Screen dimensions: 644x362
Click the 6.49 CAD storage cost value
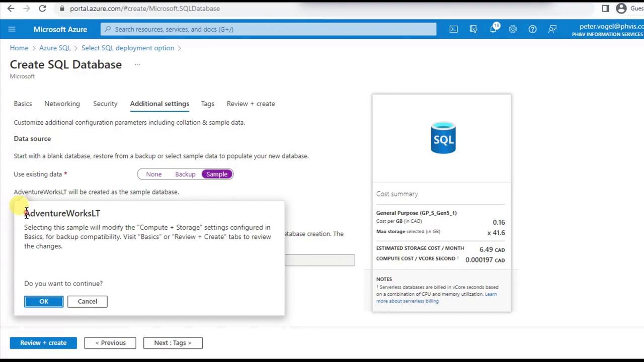point(492,249)
